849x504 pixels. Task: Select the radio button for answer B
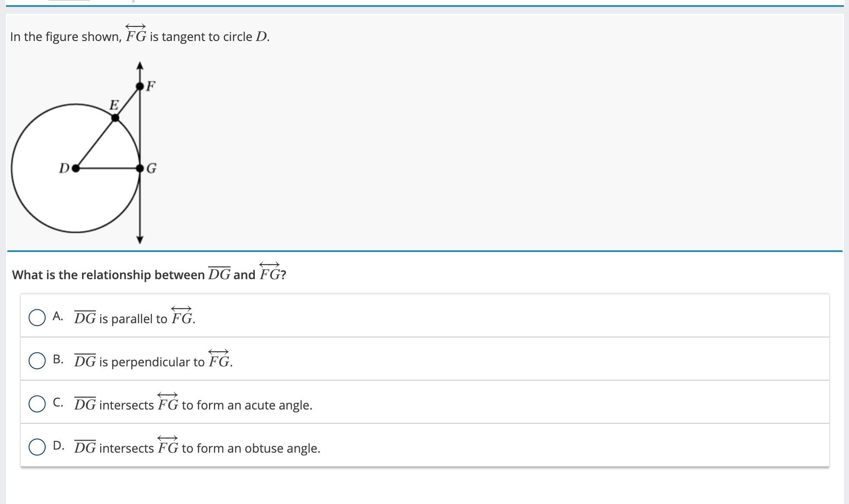pyautogui.click(x=37, y=361)
